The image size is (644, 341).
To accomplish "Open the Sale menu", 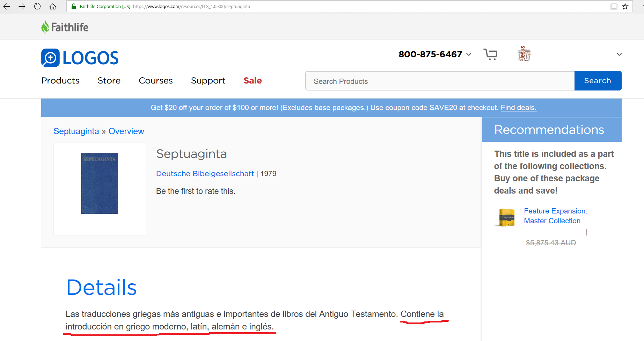I will [x=253, y=81].
